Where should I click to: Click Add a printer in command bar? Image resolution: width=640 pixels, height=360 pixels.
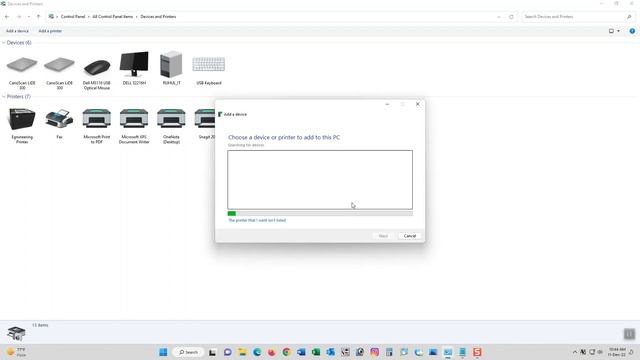pos(50,31)
